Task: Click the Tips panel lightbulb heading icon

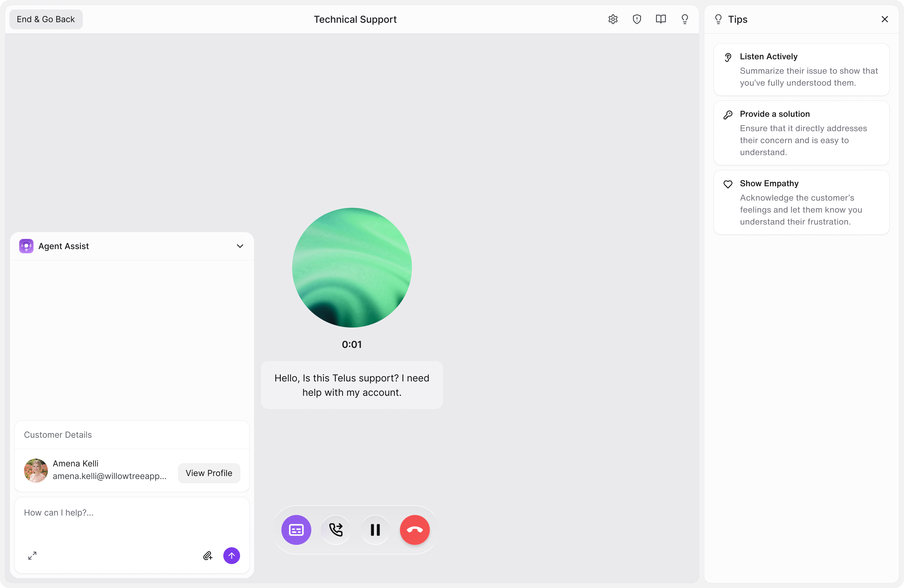Action: [718, 19]
